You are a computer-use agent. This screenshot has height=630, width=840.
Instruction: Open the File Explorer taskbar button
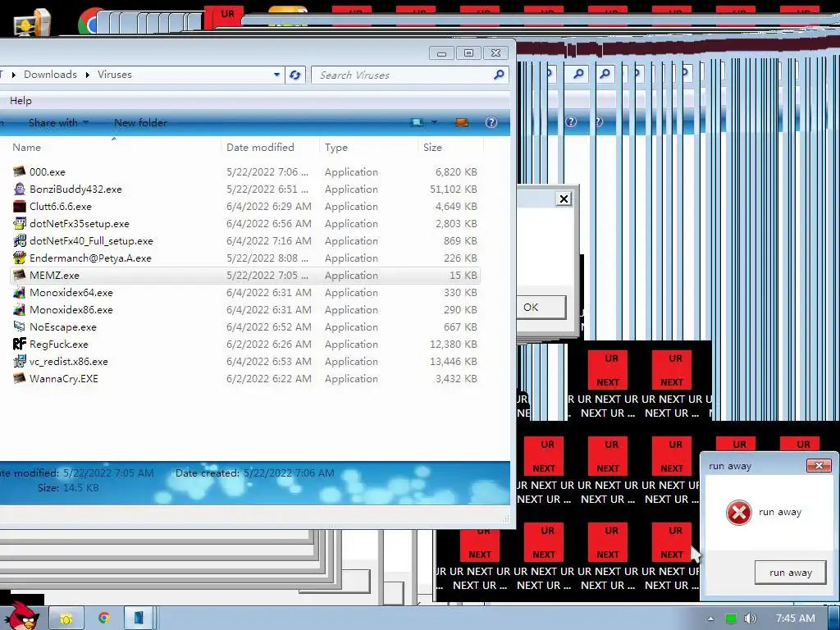66,619
